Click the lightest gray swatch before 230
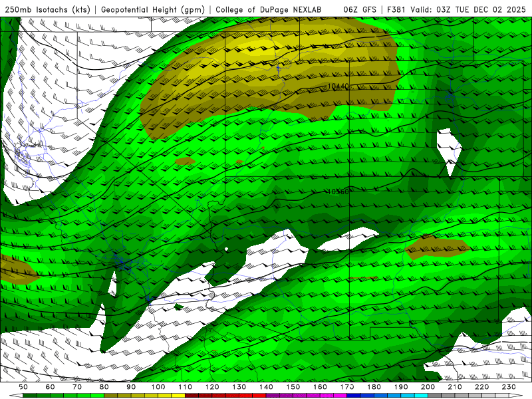 [x=502, y=396]
